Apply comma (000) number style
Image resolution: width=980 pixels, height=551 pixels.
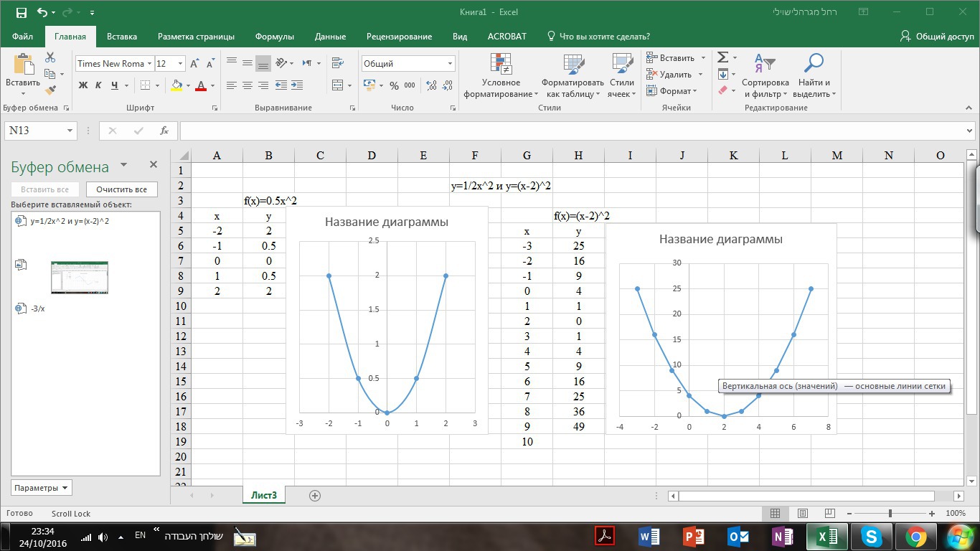[x=410, y=85]
